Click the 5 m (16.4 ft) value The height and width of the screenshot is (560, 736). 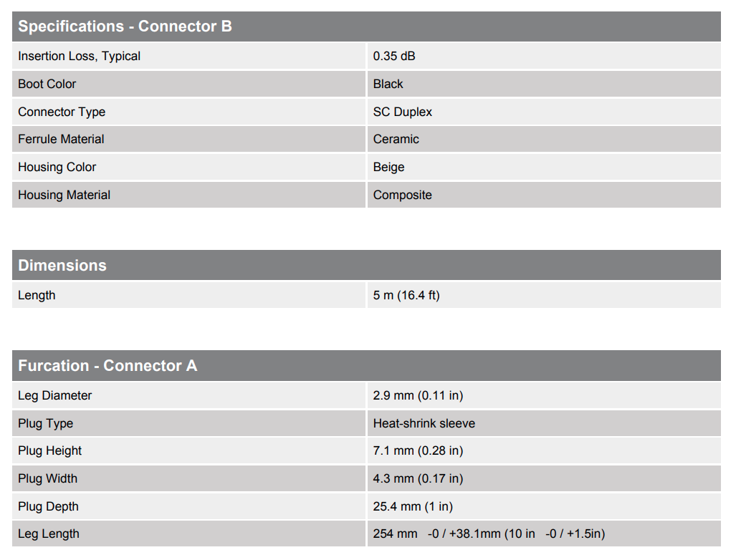(406, 295)
